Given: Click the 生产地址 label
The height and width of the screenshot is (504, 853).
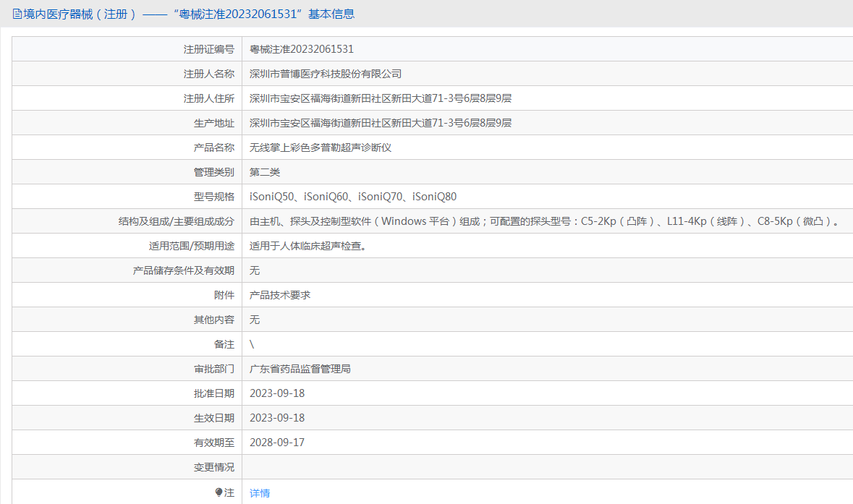Looking at the screenshot, I should pyautogui.click(x=214, y=124).
